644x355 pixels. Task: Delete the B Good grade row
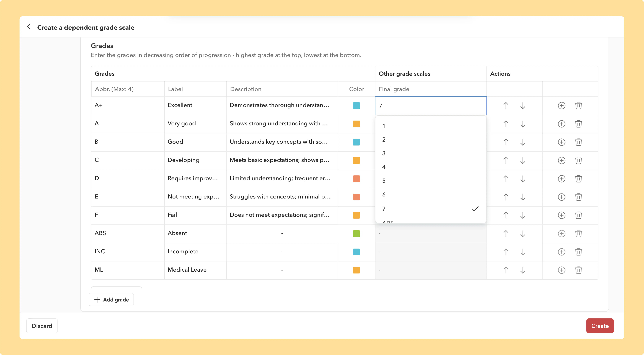click(x=579, y=142)
